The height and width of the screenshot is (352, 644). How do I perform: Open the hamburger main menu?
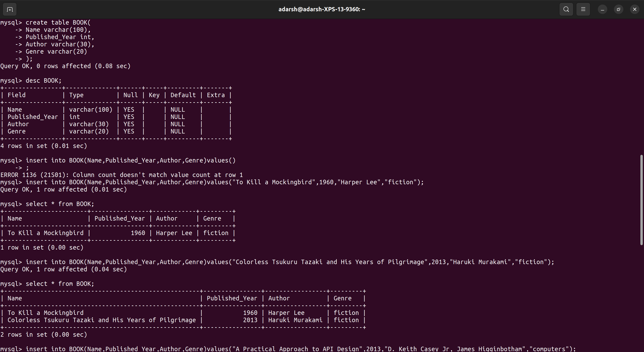583,9
